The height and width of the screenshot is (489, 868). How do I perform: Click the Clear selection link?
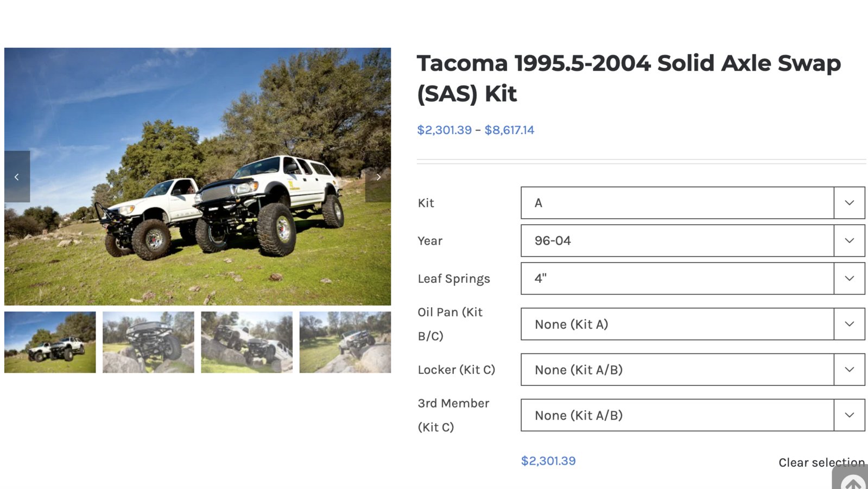click(821, 462)
